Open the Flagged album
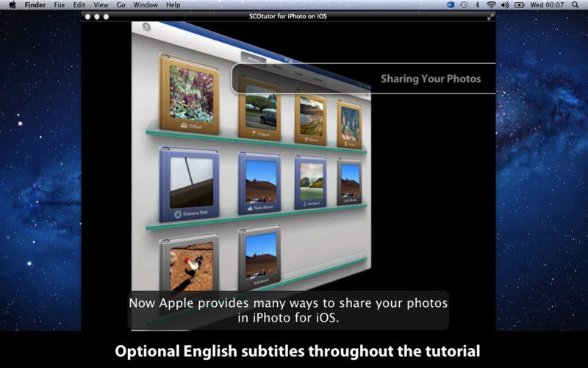Image resolution: width=588 pixels, height=368 pixels. [x=260, y=108]
